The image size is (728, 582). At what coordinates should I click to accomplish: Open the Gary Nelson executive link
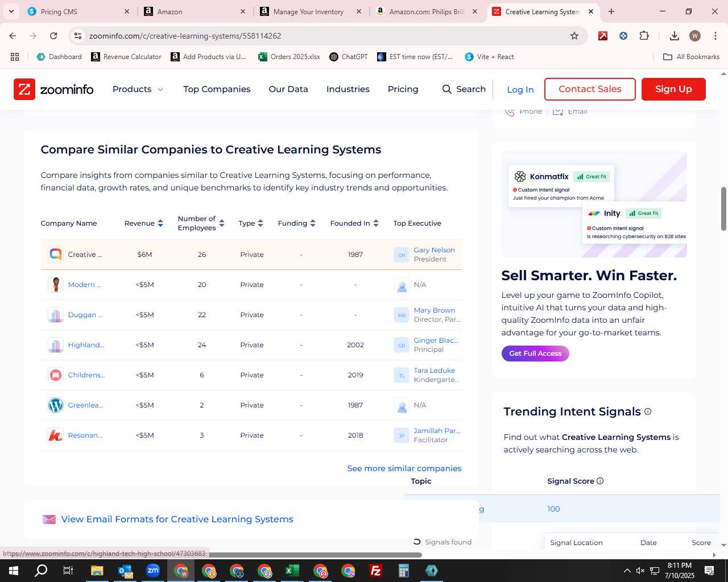point(434,250)
